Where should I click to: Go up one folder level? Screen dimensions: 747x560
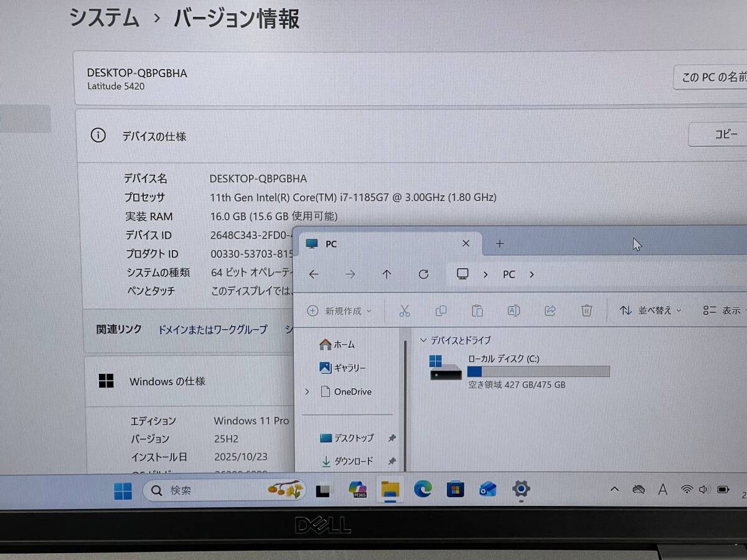click(387, 274)
